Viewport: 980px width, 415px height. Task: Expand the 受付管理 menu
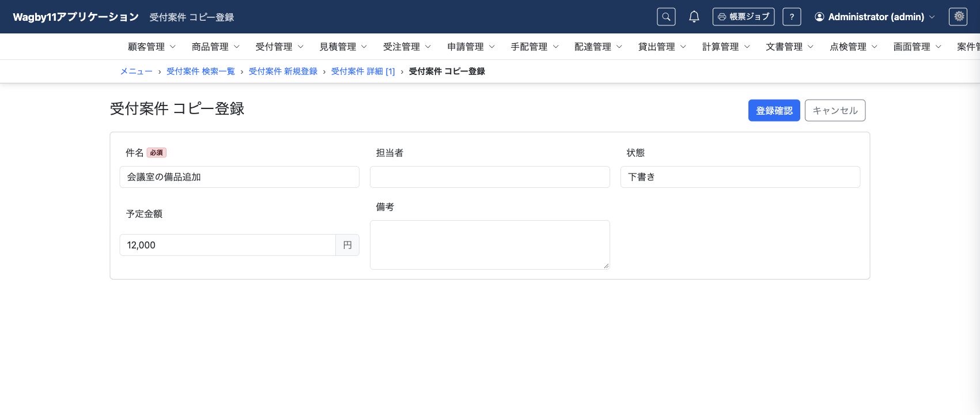click(x=279, y=47)
